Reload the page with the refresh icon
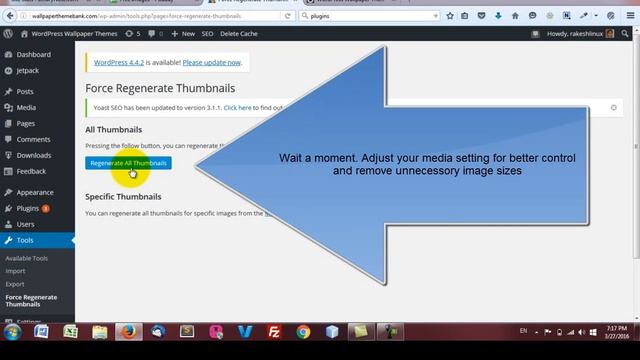The width and height of the screenshot is (640, 360). point(287,16)
